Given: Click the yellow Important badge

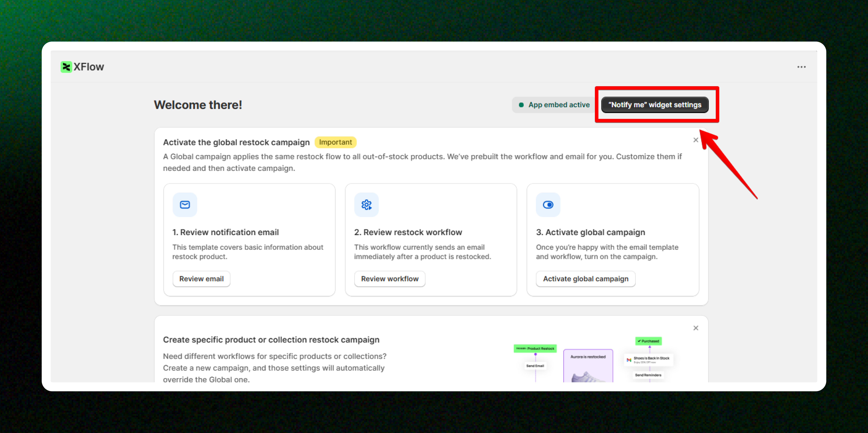Looking at the screenshot, I should click(x=335, y=142).
